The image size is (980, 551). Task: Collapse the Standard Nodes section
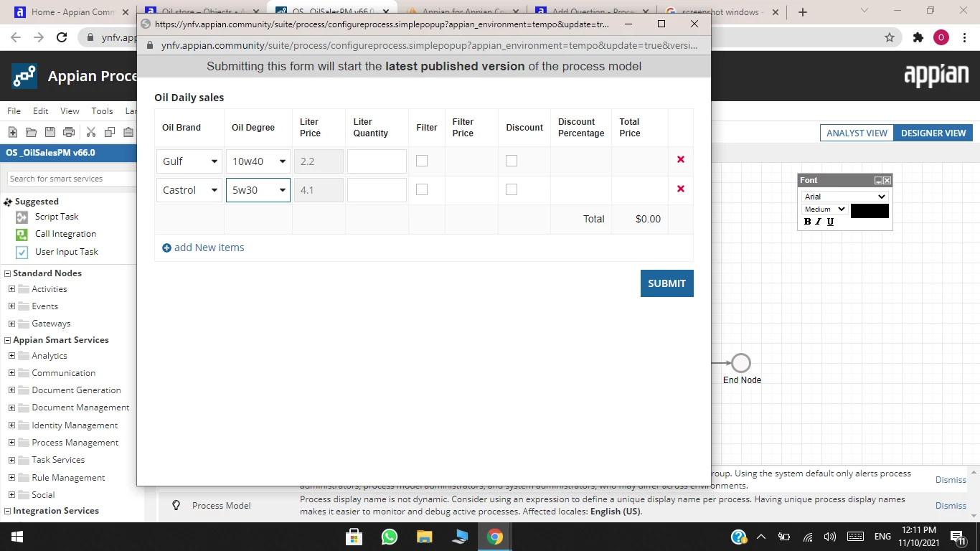(x=8, y=273)
